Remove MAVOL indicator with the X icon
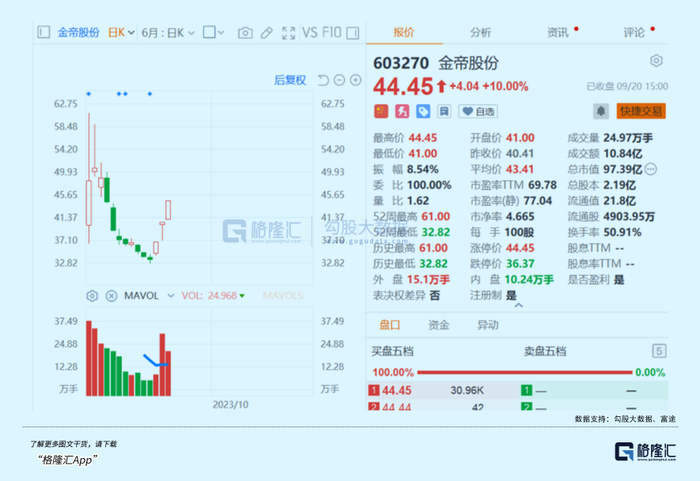700x481 pixels. pyautogui.click(x=112, y=296)
